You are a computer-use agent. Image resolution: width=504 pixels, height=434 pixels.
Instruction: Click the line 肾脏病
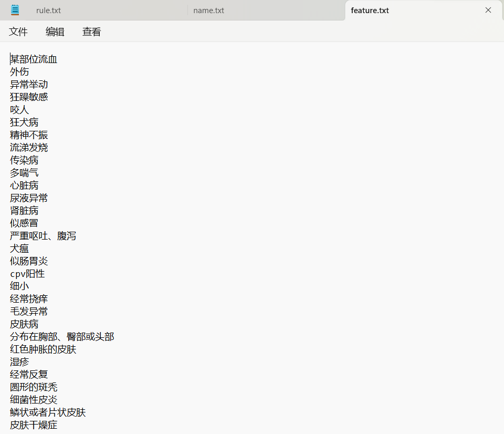25,210
